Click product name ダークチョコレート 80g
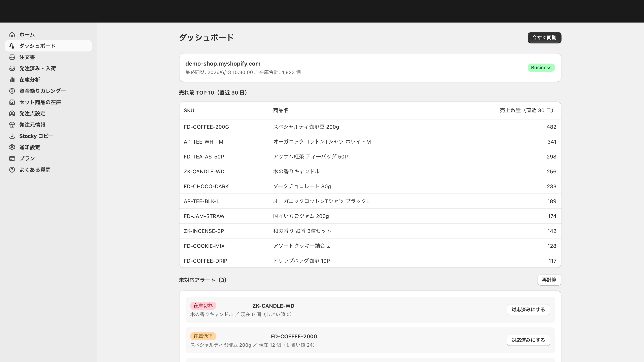Viewport: 644px width, 362px height. (302, 186)
